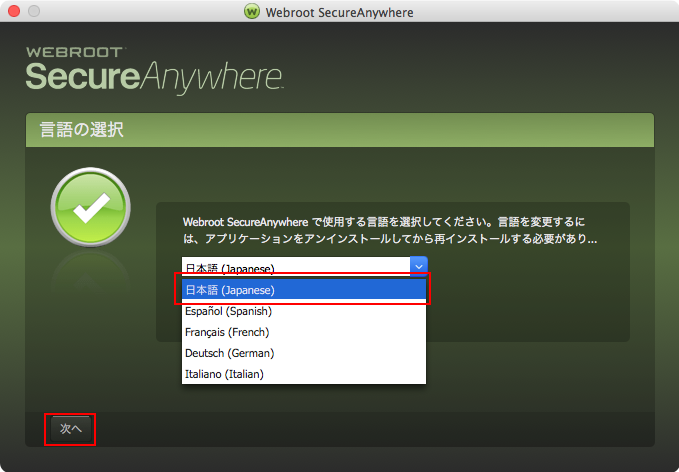Click the instruction text about language selection
Viewport: 679px width, 472px height.
(x=390, y=230)
